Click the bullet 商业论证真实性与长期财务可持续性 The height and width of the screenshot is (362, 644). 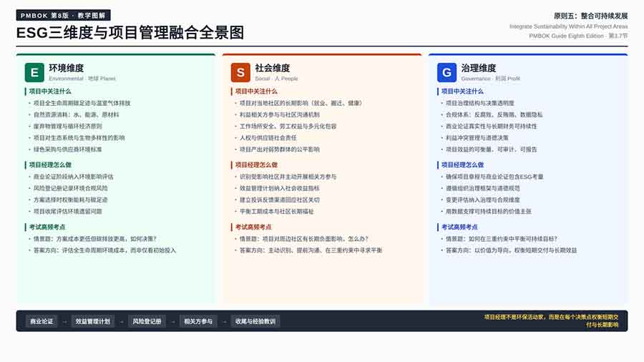coord(492,126)
